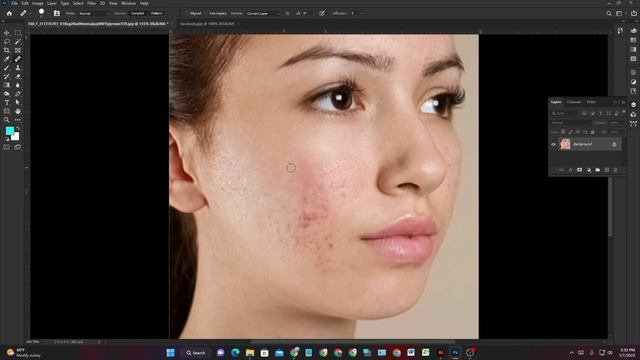Toggle Quick Mask mode icon
Screen dimensions: 640x360
coord(7,147)
